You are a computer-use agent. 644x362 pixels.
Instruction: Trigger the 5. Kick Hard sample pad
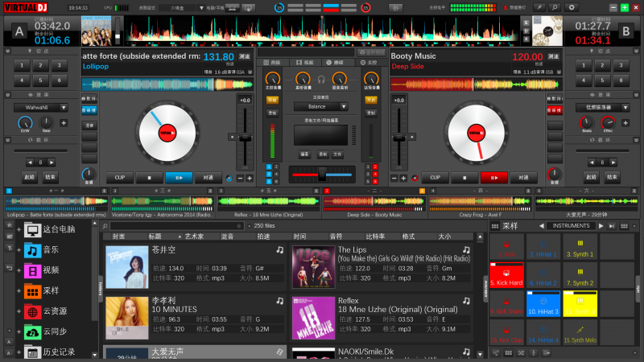(x=506, y=274)
